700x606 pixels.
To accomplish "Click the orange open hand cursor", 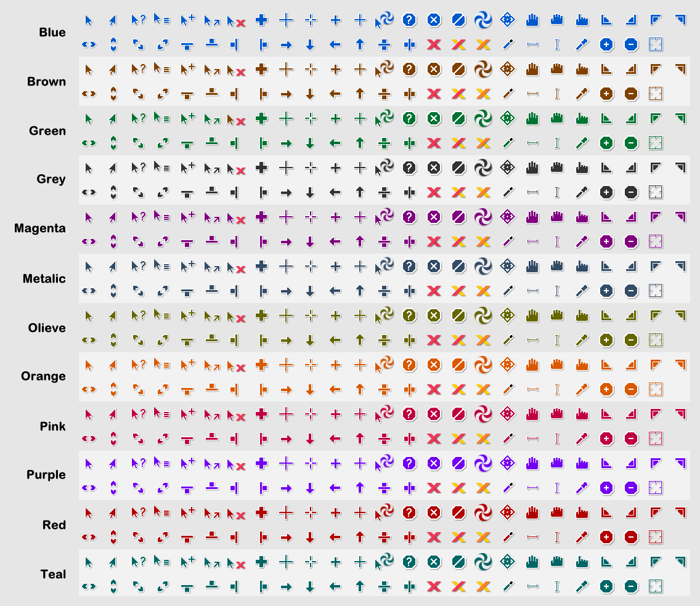I will (x=532, y=365).
